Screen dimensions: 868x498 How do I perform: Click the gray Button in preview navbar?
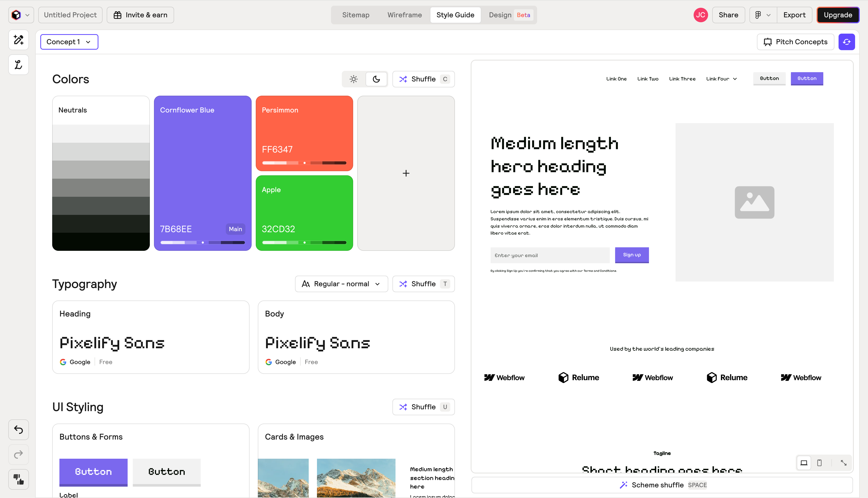[769, 78]
